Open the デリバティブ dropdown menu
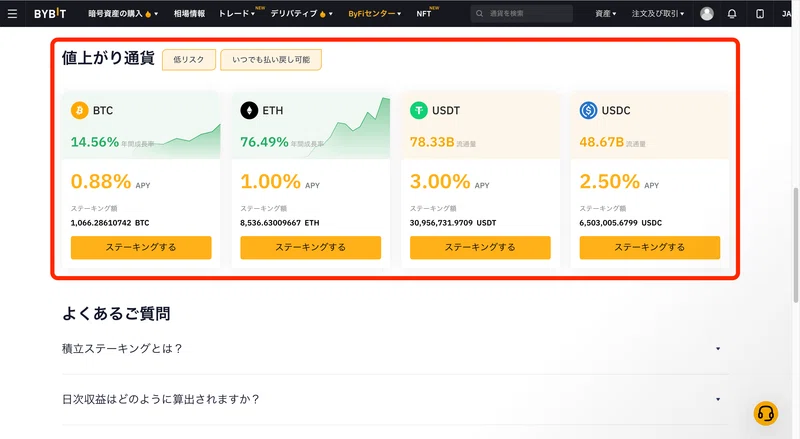Image resolution: width=800 pixels, height=439 pixels. (x=302, y=14)
